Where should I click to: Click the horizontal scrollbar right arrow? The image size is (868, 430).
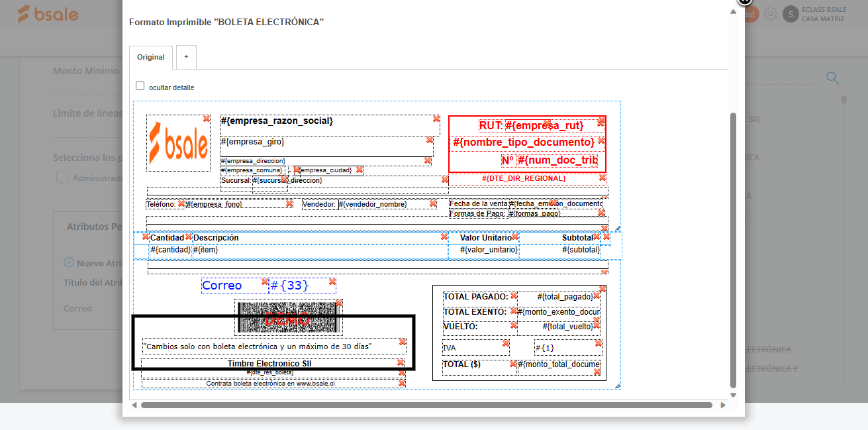[723, 405]
